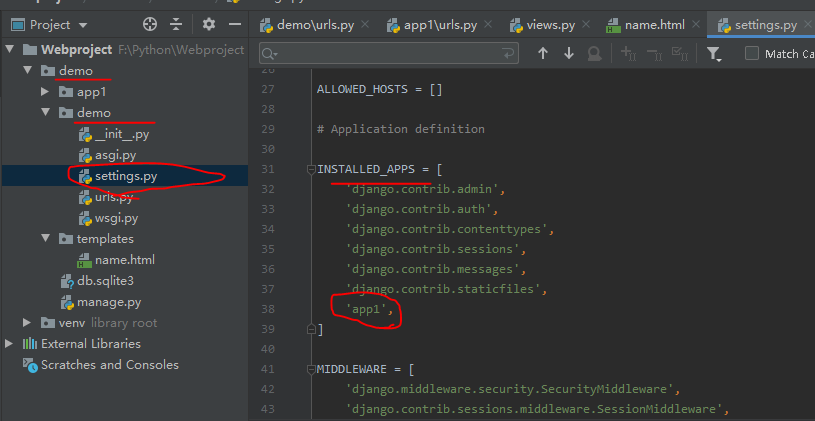Screen dimensions: 815x421
Task: Click the search input field in editor
Action: coord(390,53)
